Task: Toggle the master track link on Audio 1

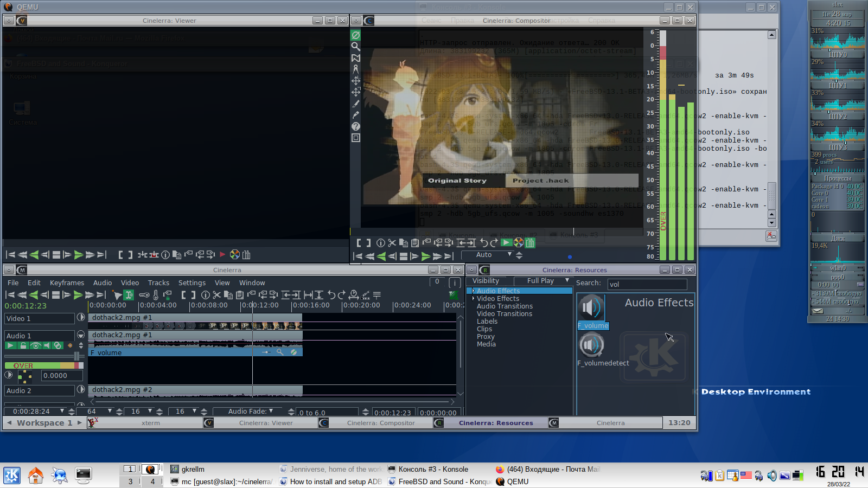Action: tap(58, 345)
